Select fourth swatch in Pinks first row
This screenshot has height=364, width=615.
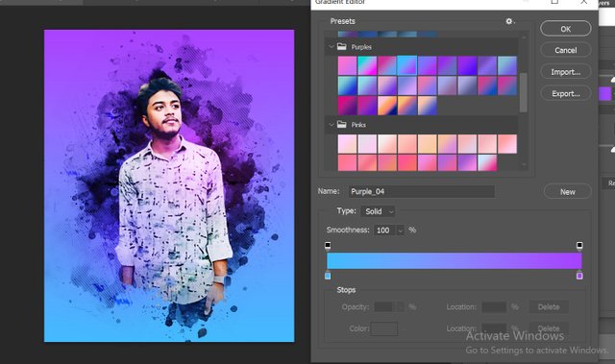pyautogui.click(x=407, y=144)
